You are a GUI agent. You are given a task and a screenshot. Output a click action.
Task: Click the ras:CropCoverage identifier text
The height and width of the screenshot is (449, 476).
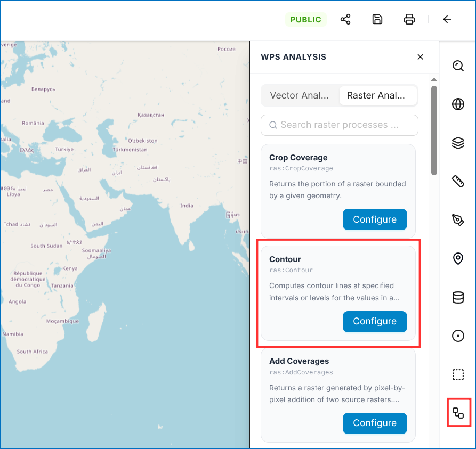pos(301,168)
